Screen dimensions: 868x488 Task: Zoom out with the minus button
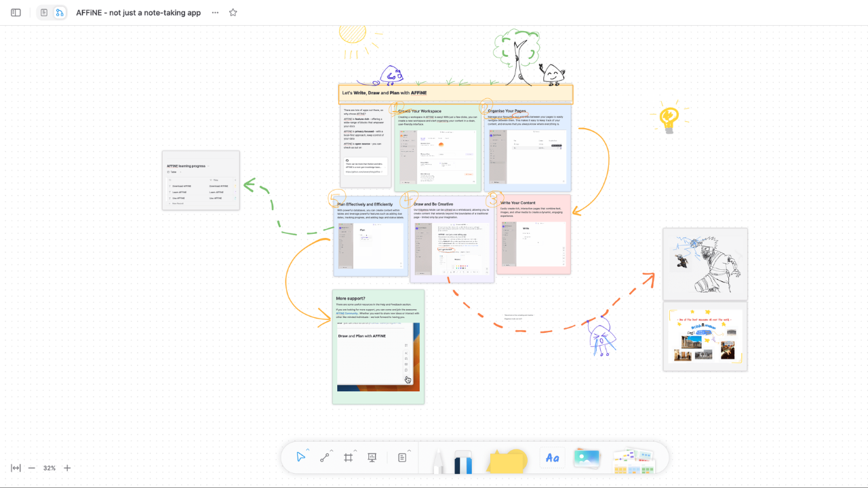[32, 468]
